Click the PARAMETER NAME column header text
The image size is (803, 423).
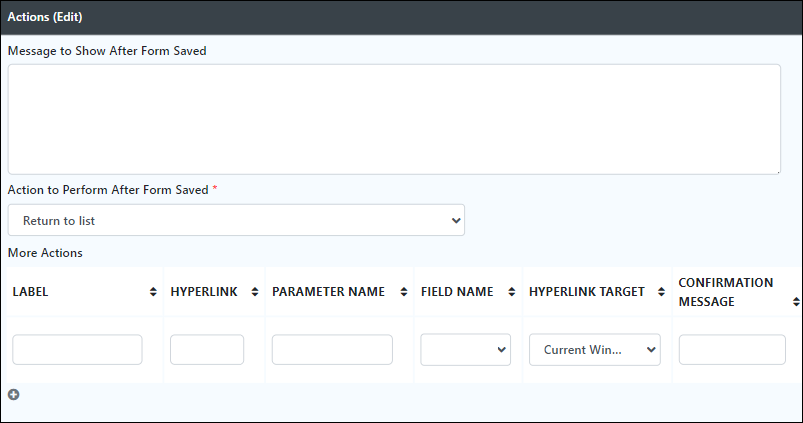coord(328,292)
